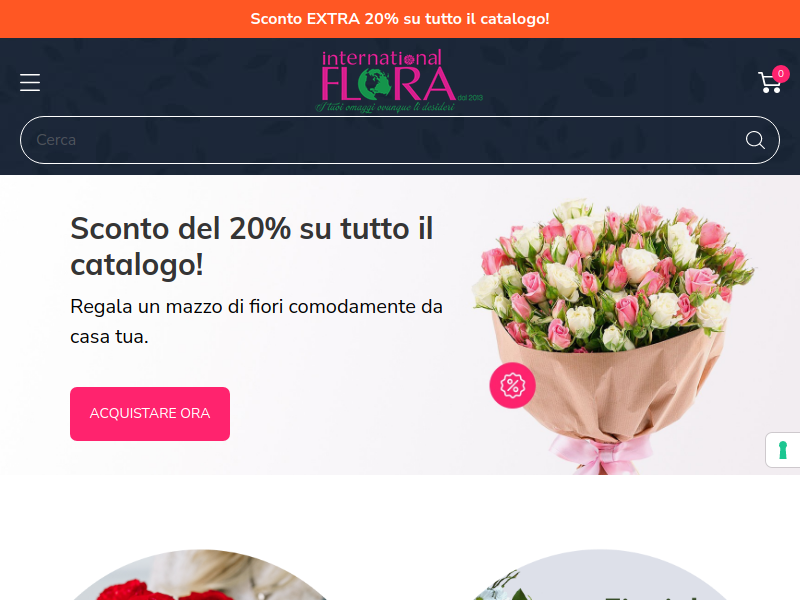
Task: Click the 'dal 2013' logo text
Action: (x=470, y=97)
